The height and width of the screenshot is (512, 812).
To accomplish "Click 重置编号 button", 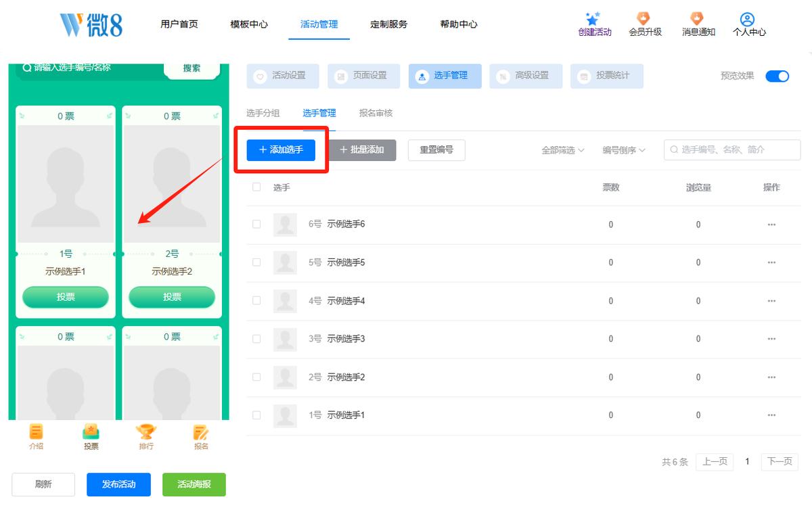I will [x=436, y=150].
